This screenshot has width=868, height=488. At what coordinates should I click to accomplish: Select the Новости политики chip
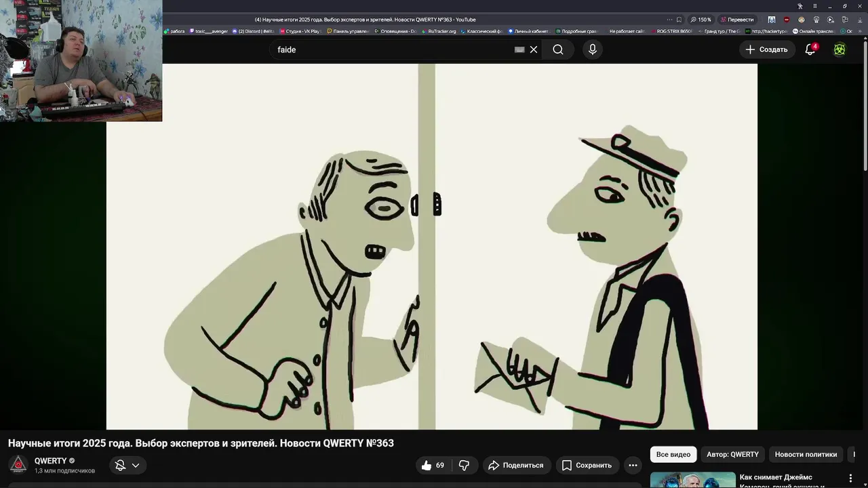pos(806,454)
